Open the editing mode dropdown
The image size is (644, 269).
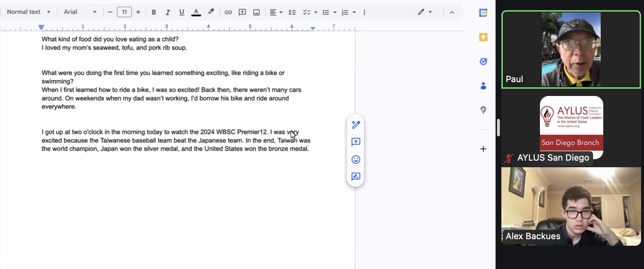[425, 12]
